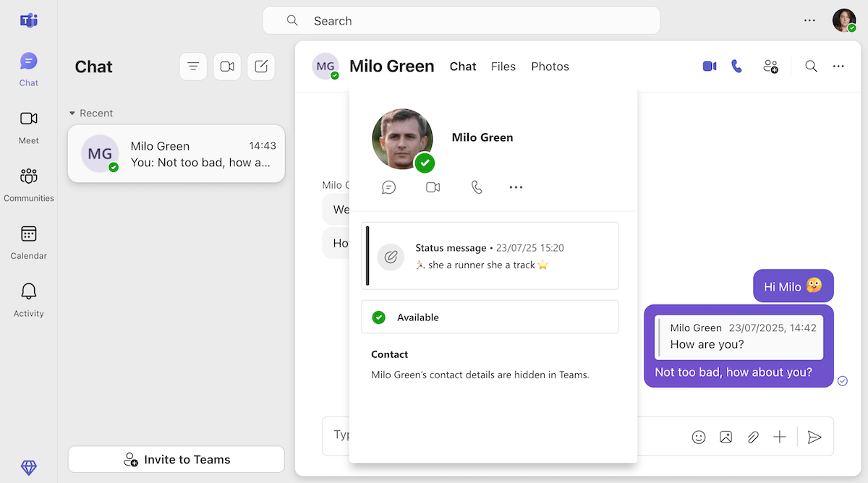868x483 pixels.
Task: Open the Calendar in sidebar
Action: (29, 243)
